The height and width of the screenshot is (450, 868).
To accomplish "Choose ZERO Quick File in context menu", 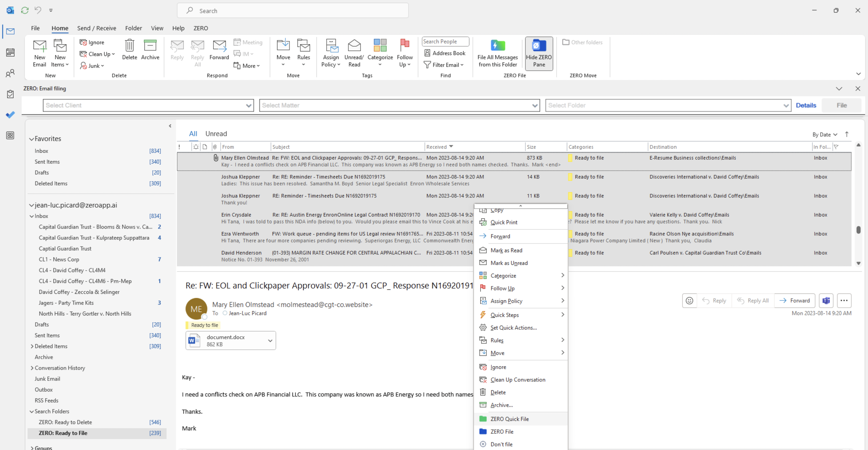I will [x=520, y=419].
